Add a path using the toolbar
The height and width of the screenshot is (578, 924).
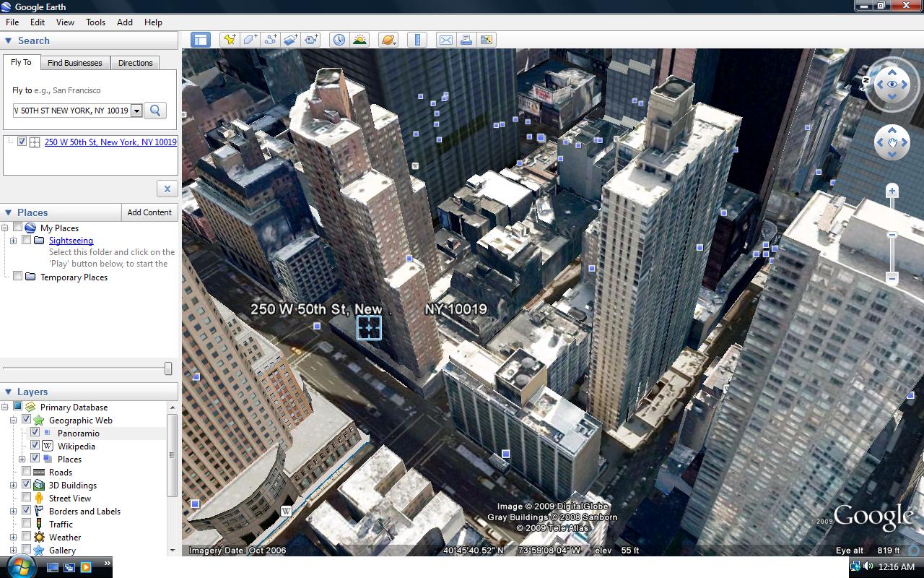pos(270,40)
